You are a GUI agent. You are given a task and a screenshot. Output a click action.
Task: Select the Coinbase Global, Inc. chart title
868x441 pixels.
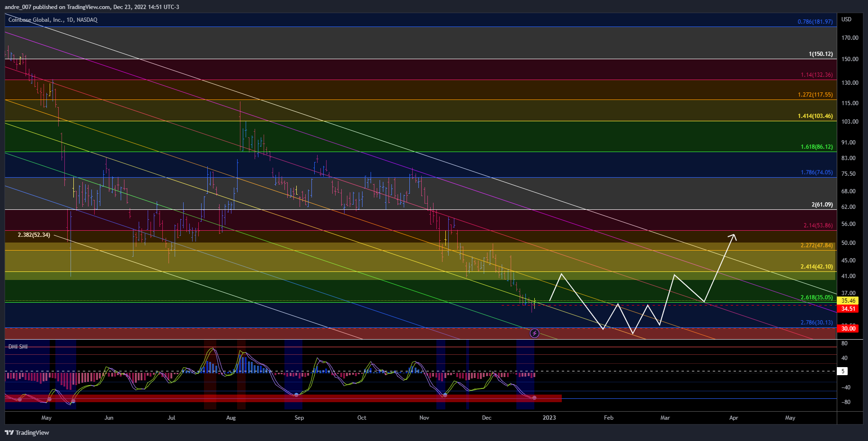[53, 20]
